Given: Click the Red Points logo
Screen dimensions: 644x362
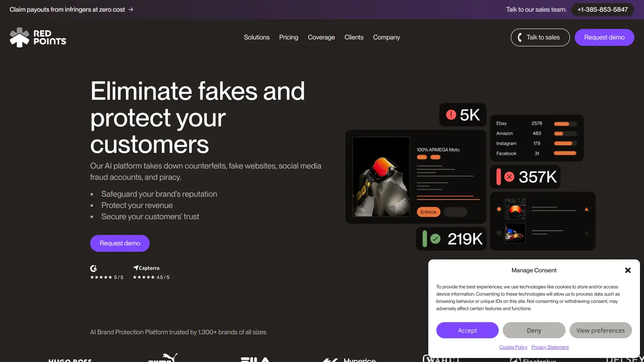Looking at the screenshot, I should [38, 37].
